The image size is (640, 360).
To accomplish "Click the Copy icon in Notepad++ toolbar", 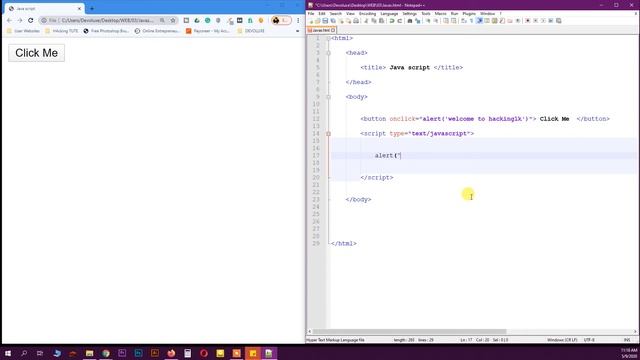I will (x=374, y=21).
